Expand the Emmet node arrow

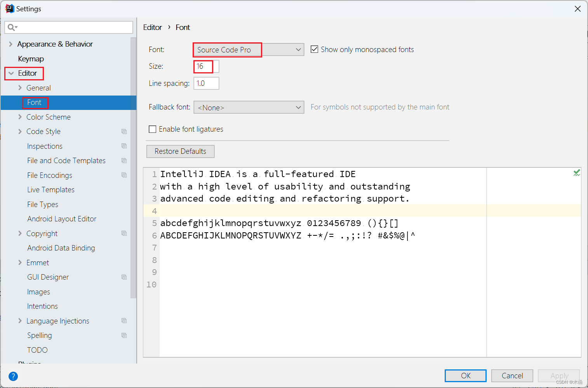point(20,263)
